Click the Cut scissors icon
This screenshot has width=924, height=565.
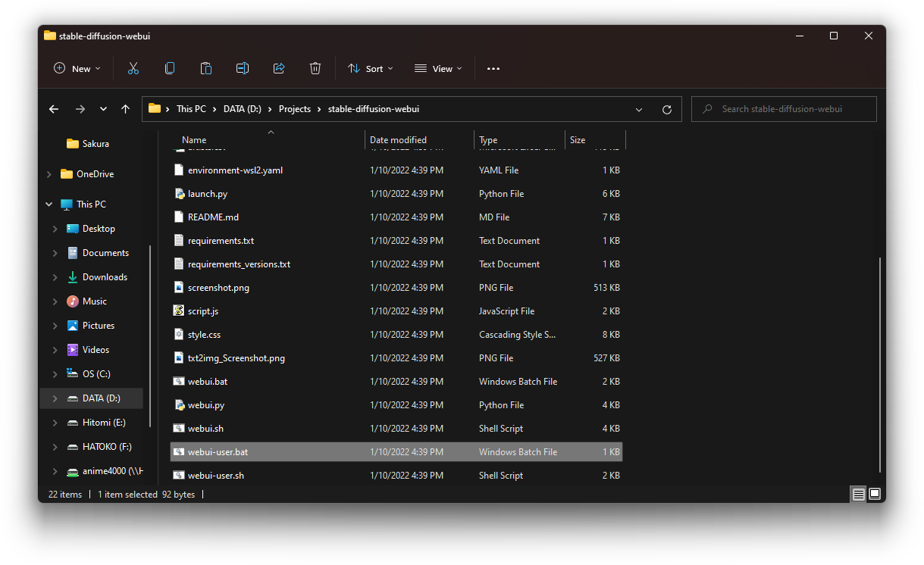point(133,68)
